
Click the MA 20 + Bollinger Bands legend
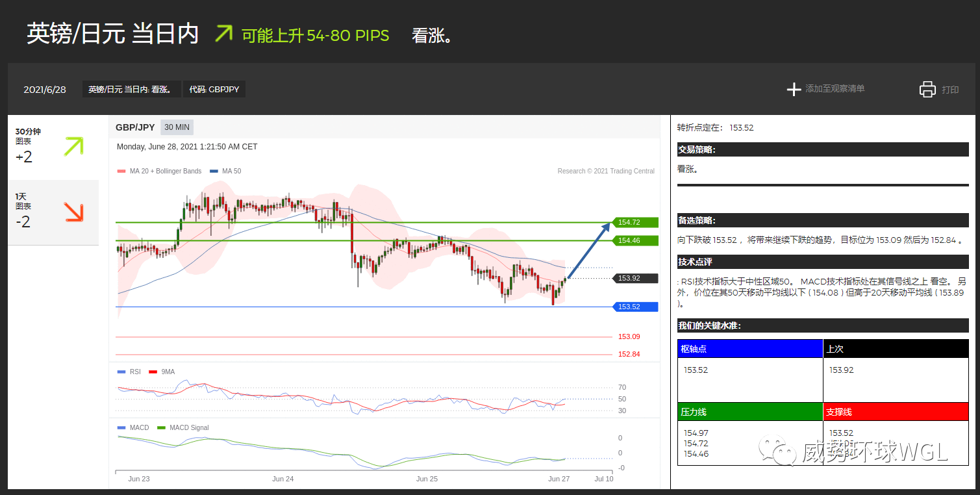[x=159, y=171]
